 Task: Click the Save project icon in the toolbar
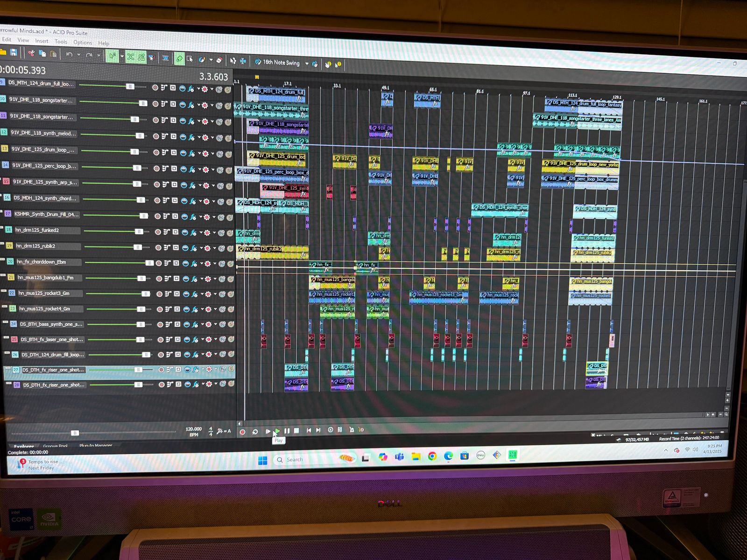(14, 52)
